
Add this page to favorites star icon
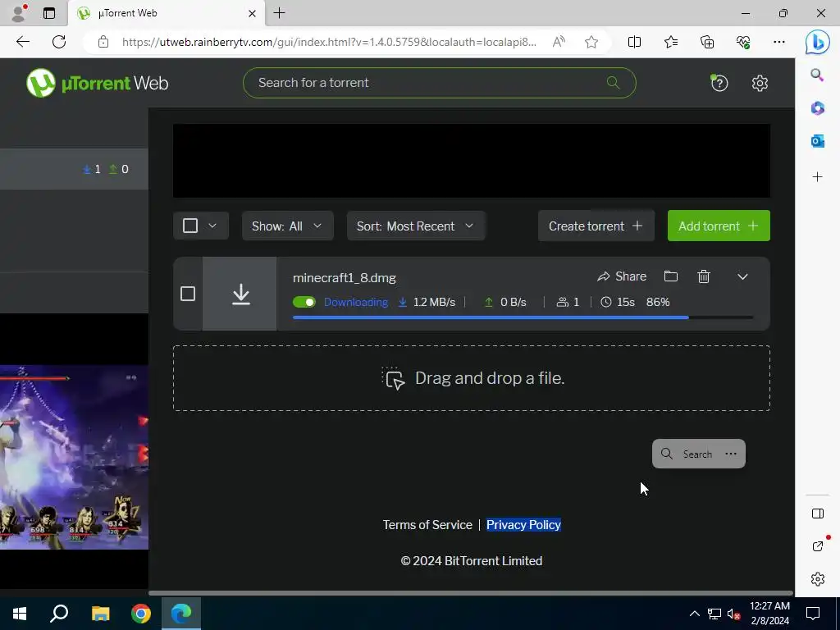click(x=591, y=42)
